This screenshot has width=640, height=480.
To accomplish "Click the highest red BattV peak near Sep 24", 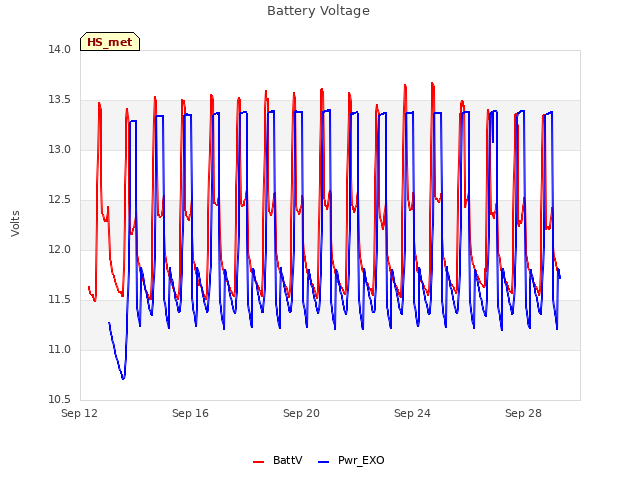I will click(x=432, y=84).
